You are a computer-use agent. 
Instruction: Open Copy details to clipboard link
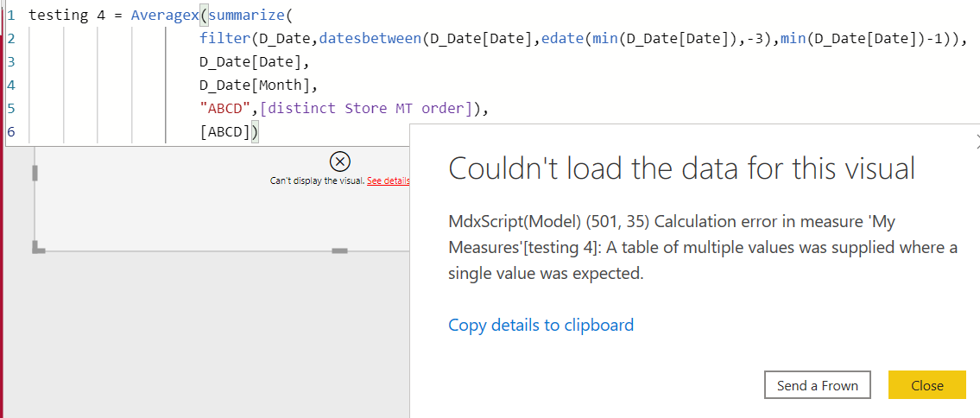pos(541,325)
